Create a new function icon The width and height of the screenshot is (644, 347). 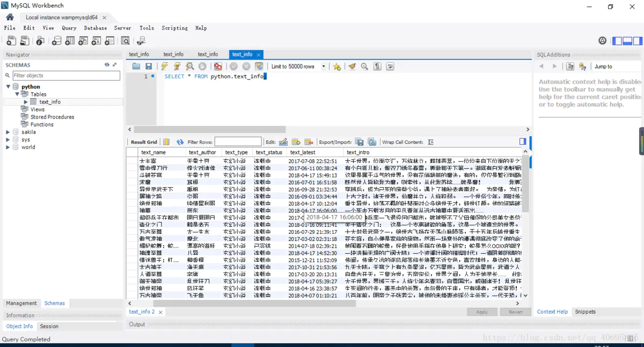(110, 41)
